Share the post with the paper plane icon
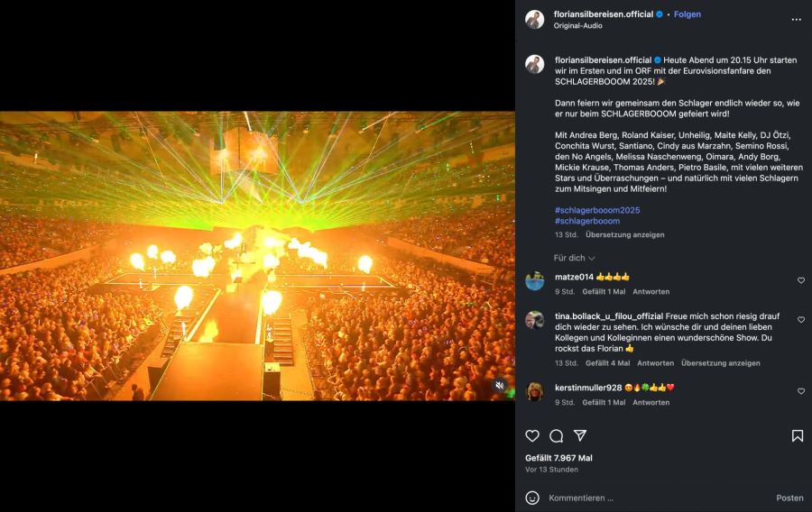 coord(580,436)
